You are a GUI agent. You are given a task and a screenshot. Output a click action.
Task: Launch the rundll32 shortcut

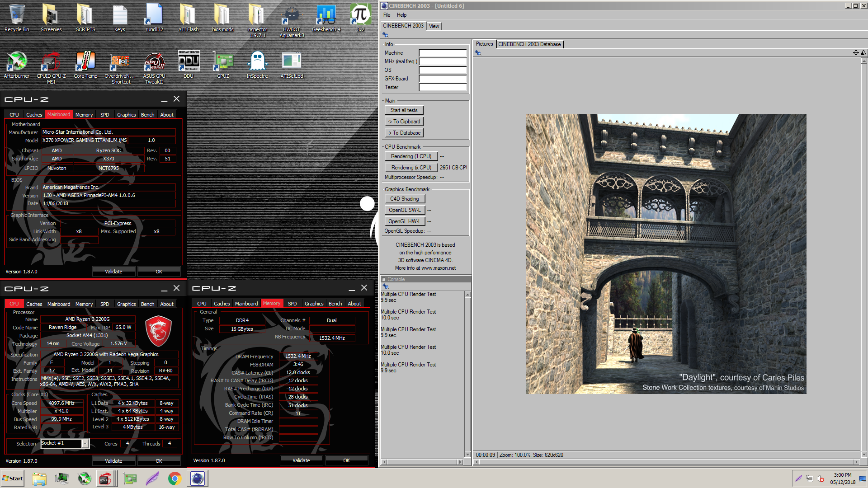(x=154, y=17)
